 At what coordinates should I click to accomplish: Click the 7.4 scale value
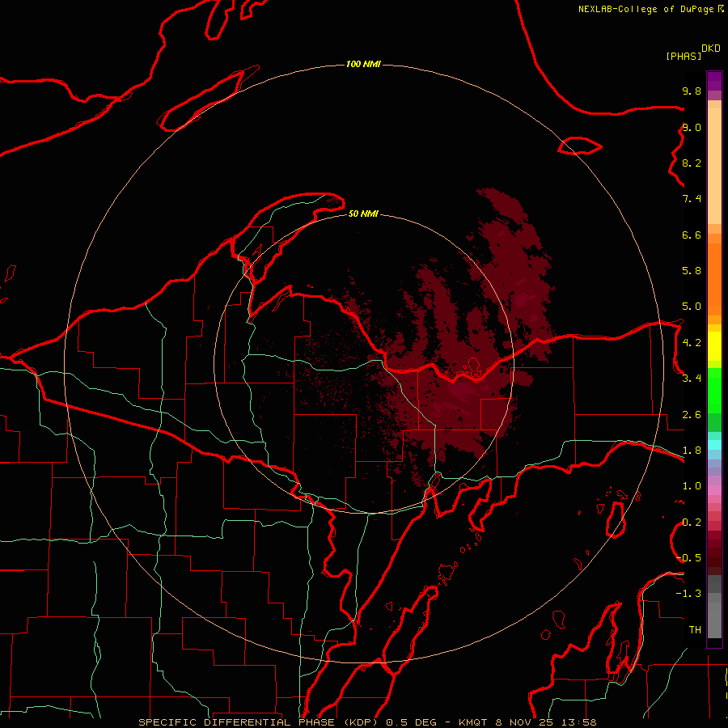(692, 199)
